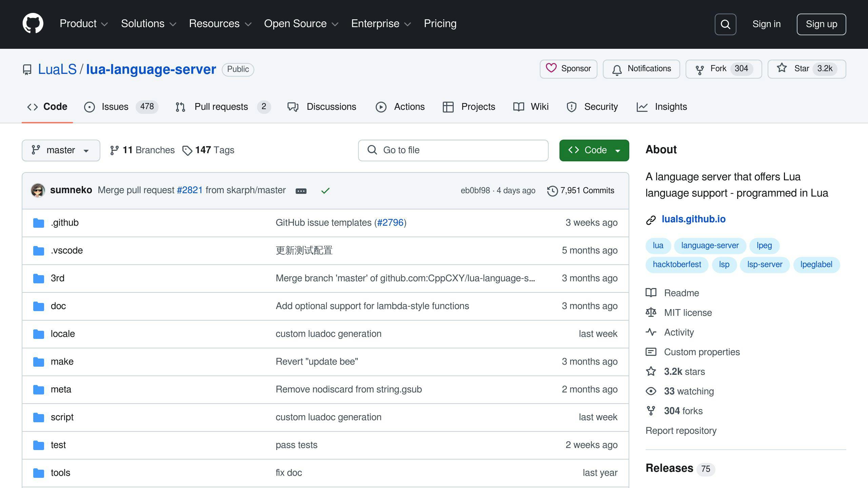
Task: Click the sumneko avatar image
Action: tap(38, 190)
